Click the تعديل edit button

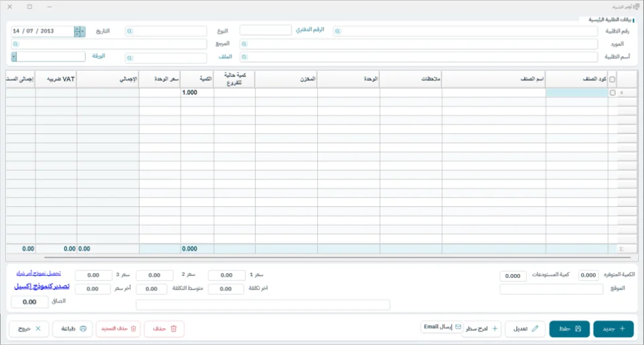525,329
